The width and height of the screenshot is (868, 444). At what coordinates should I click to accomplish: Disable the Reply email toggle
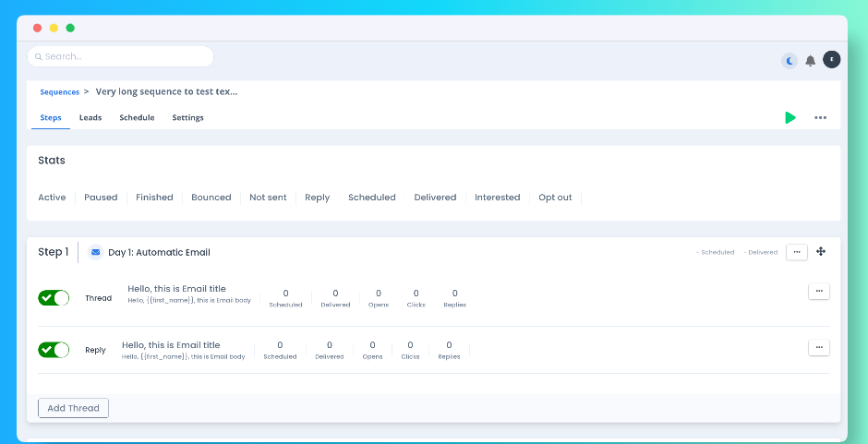54,350
